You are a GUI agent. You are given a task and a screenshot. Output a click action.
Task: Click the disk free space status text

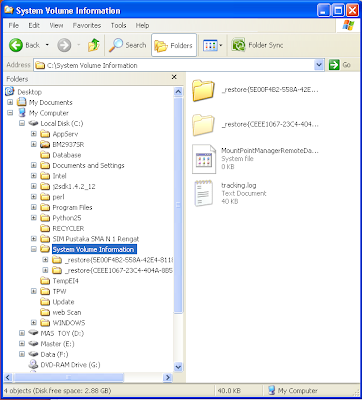(57, 390)
